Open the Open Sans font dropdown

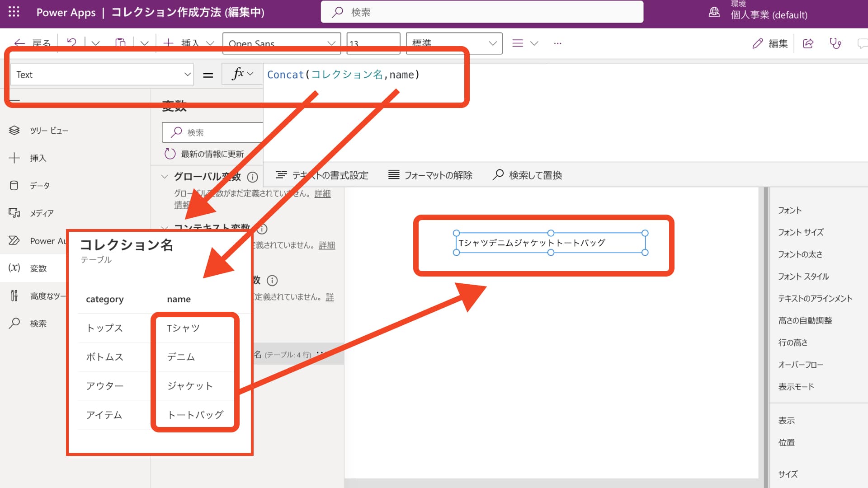281,43
